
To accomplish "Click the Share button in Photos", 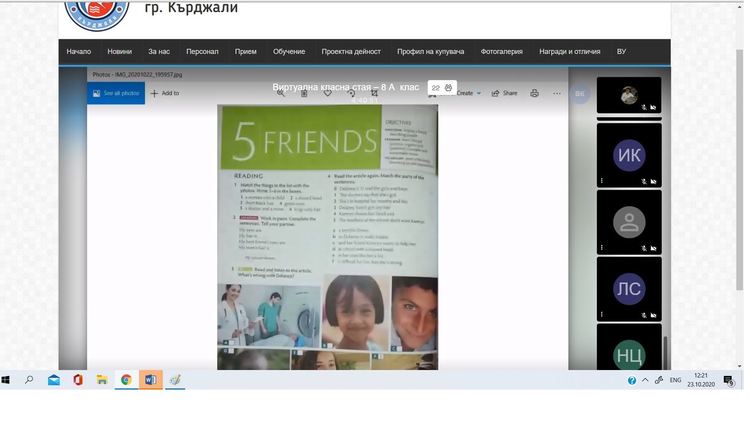I will tap(504, 93).
